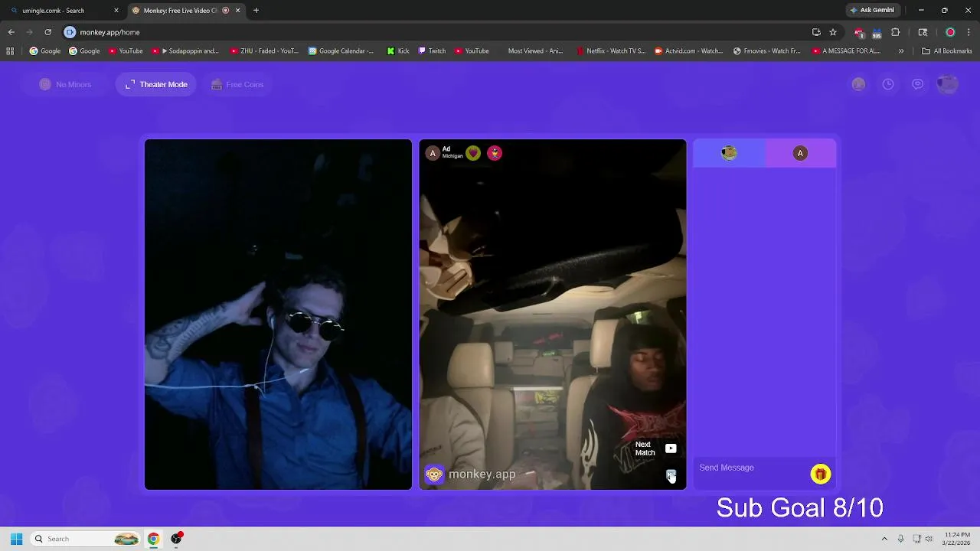This screenshot has width=980, height=551.
Task: Open the All Bookmarks folder
Action: click(x=947, y=51)
